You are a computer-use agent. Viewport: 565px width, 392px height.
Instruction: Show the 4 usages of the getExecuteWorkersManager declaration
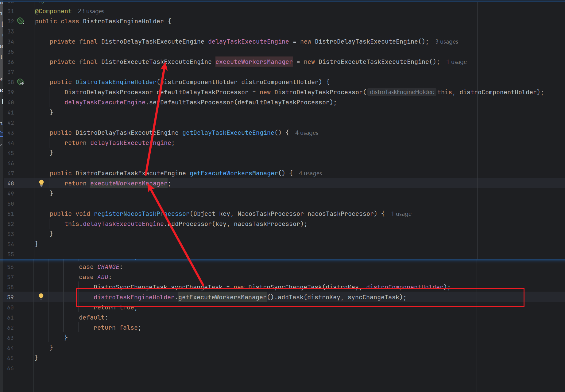(x=310, y=173)
